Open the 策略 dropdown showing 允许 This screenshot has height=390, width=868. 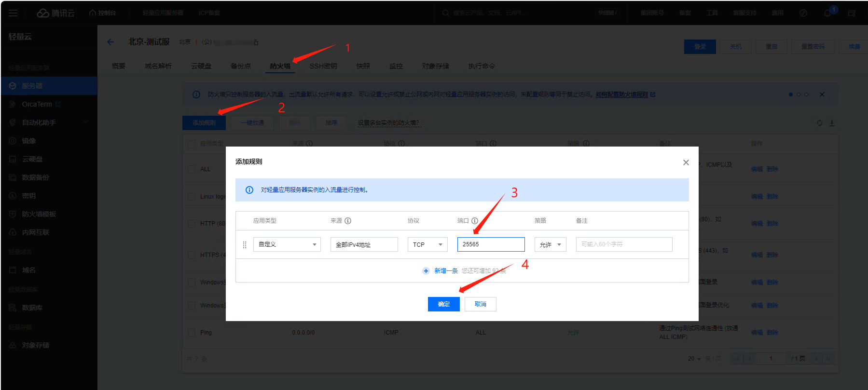550,244
